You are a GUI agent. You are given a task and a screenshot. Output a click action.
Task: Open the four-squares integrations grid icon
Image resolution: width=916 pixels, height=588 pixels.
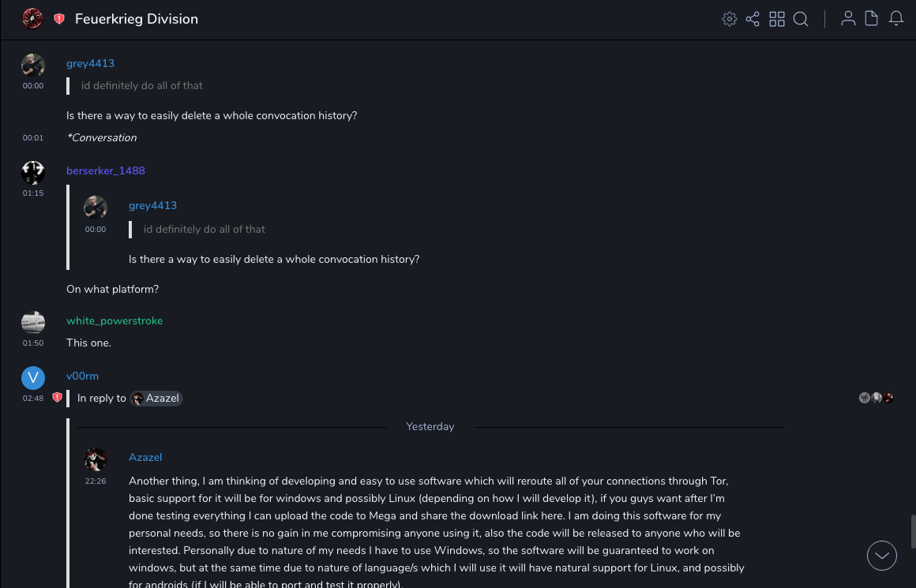[777, 19]
